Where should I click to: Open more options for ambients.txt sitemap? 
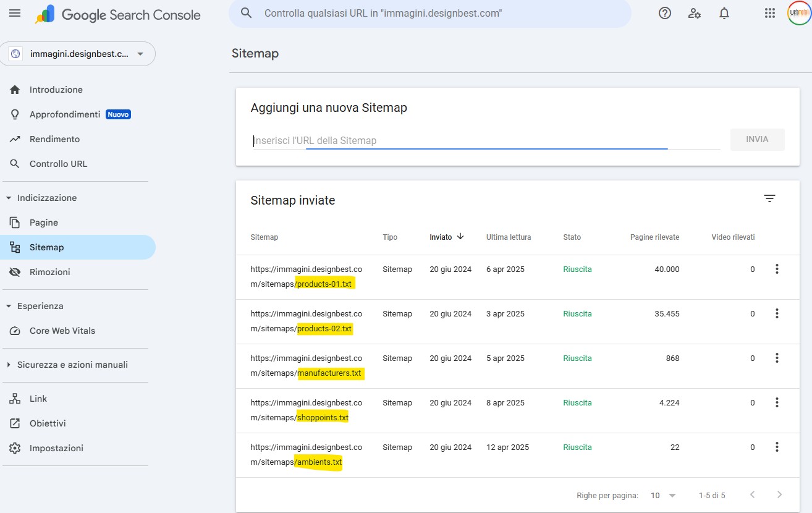777,447
